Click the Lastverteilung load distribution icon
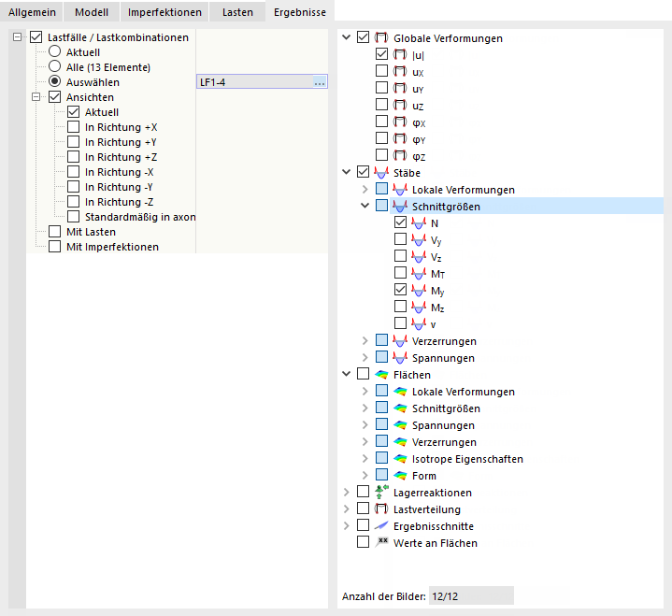672x616 pixels. coord(381,509)
